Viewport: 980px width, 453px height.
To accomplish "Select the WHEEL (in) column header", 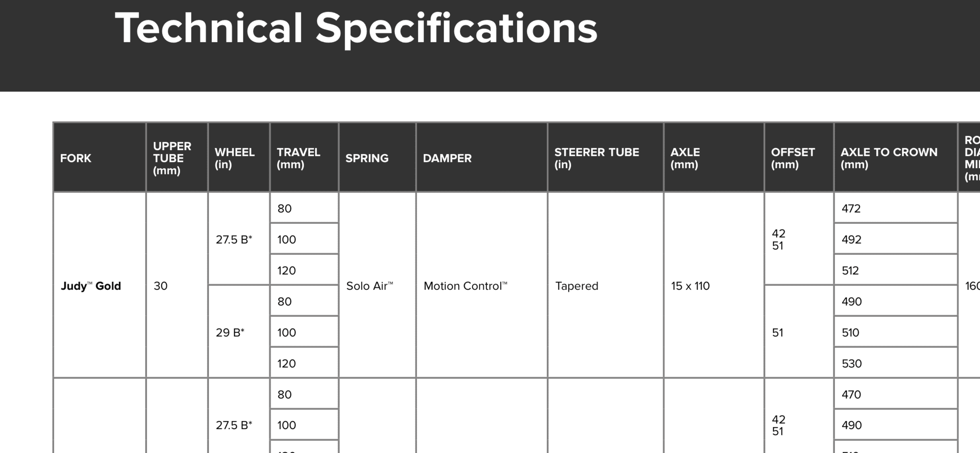I will coord(239,158).
